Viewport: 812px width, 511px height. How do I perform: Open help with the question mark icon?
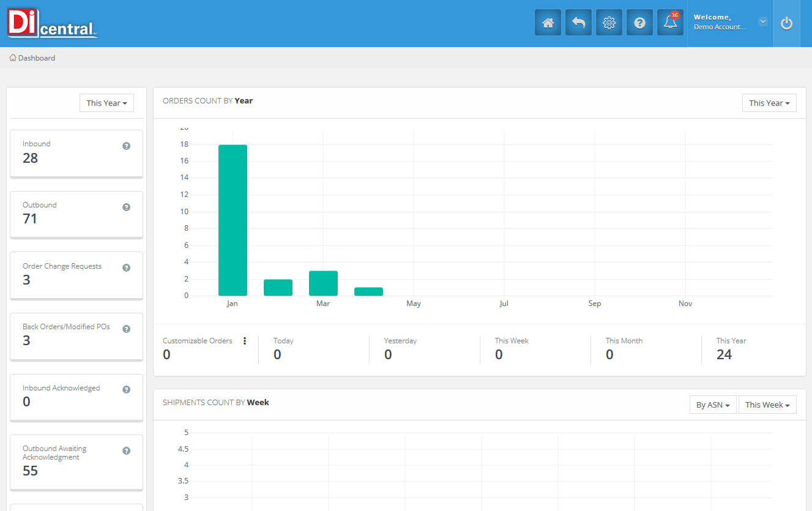(x=639, y=23)
